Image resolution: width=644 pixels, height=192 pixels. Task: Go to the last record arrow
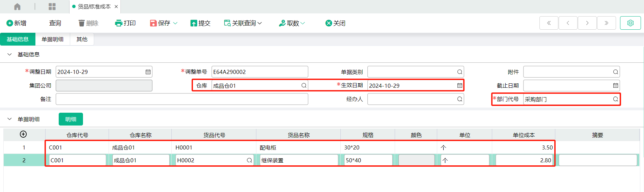pos(606,23)
